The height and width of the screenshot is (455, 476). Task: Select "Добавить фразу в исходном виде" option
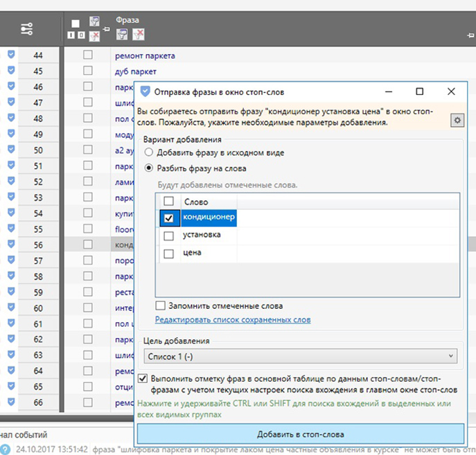coord(149,152)
